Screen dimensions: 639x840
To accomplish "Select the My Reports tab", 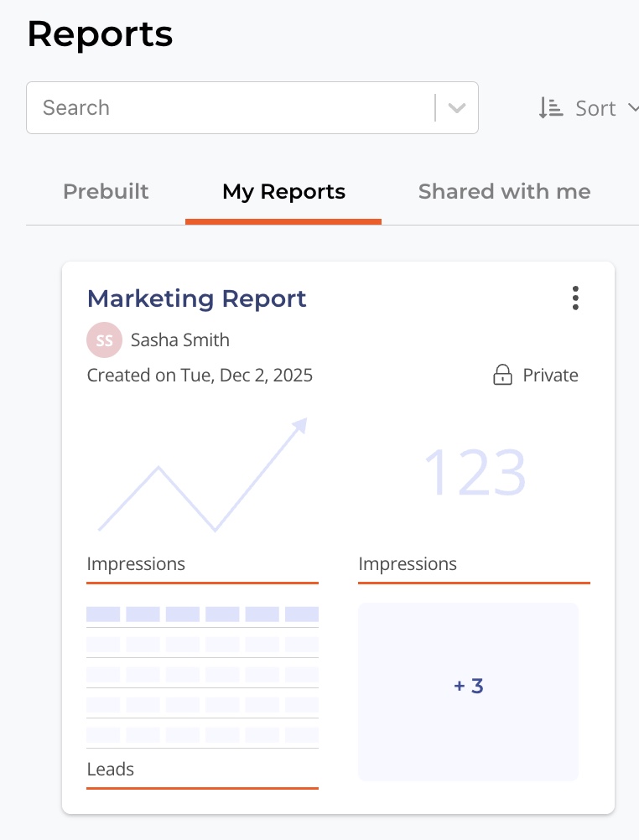I will point(283,191).
